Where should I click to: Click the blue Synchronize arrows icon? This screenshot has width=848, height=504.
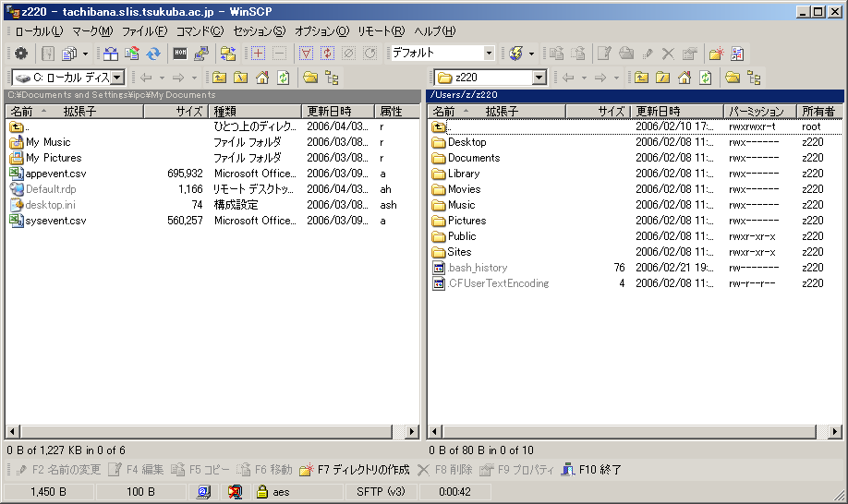pos(153,54)
